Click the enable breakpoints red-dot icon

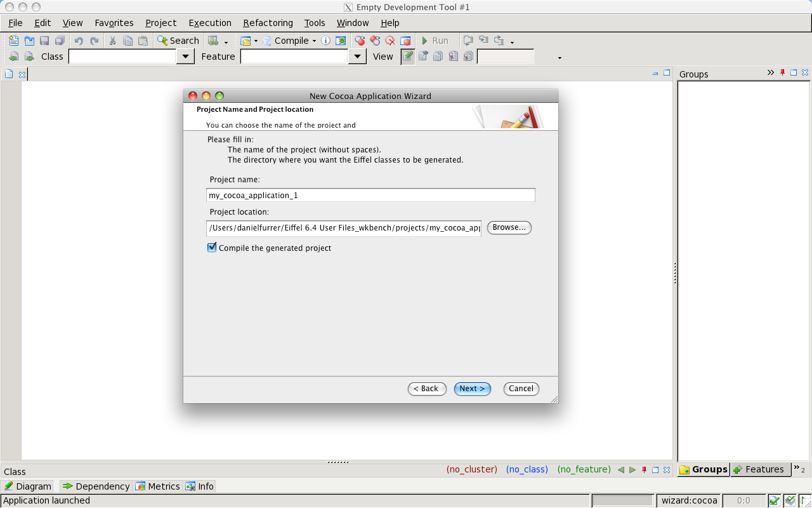[360, 41]
